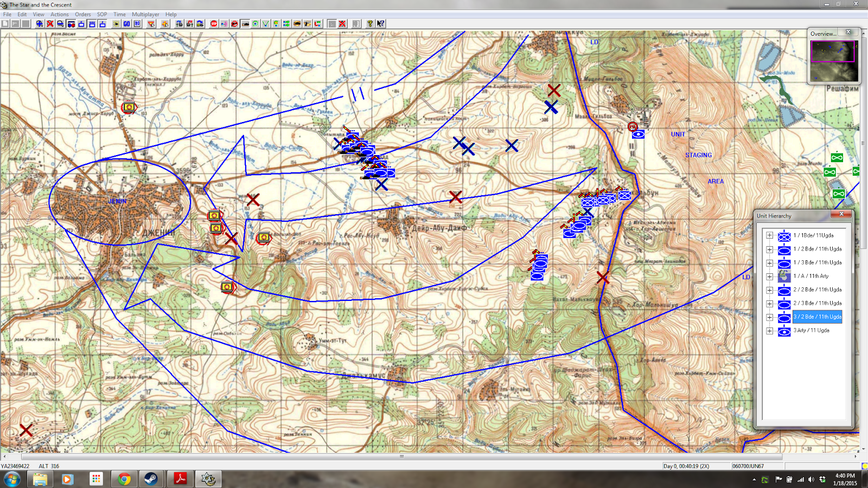Expand 1 / A / 11th Arty node
Screen dimensions: 868x488
point(769,277)
